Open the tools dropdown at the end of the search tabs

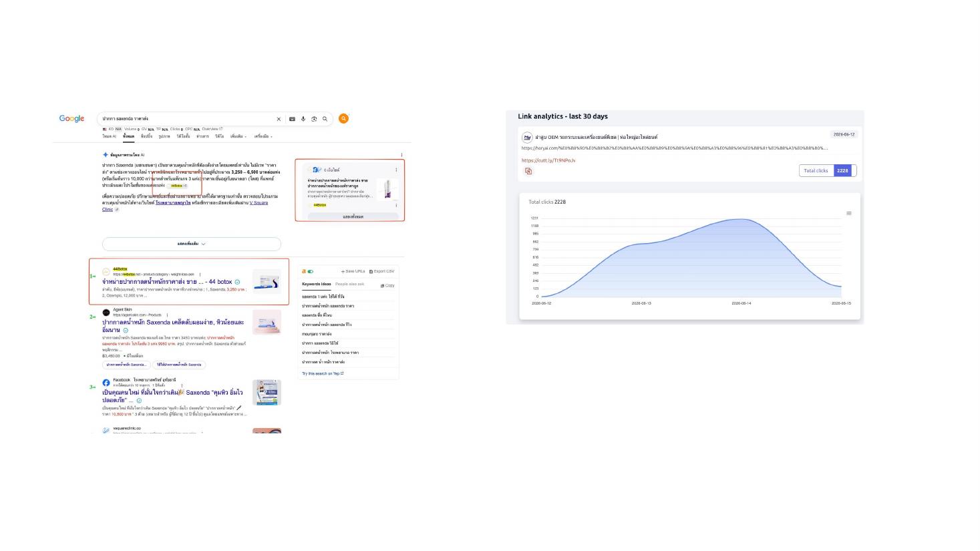point(263,136)
